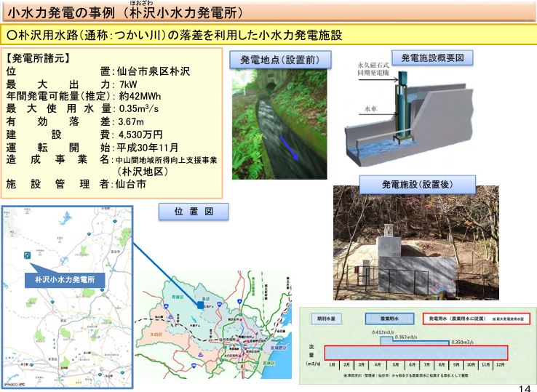The height and width of the screenshot is (392, 537).
Task: Click the facility manager value 仙台市
Action: pyautogui.click(x=130, y=184)
